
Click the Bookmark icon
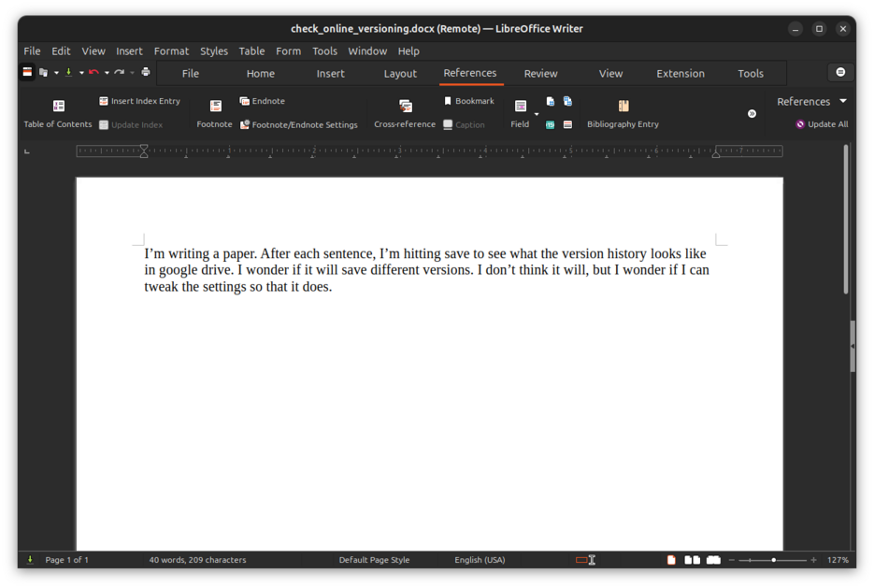[448, 101]
